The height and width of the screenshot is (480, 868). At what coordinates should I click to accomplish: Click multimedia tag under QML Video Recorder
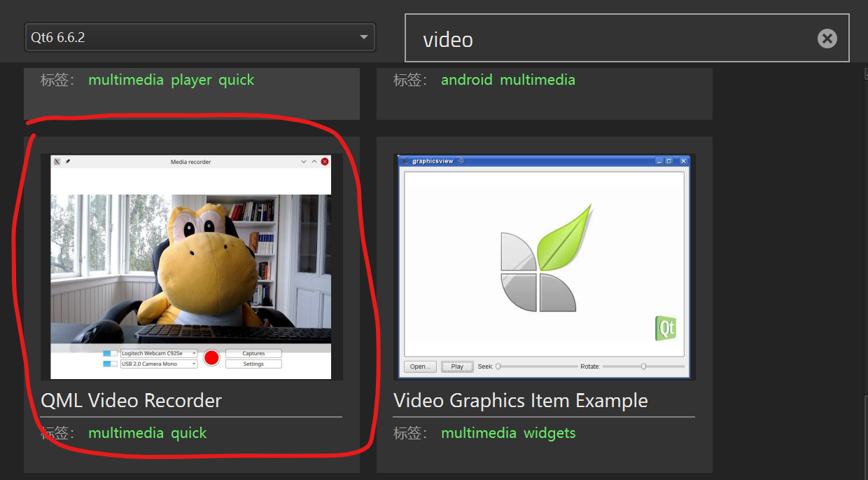[x=126, y=433]
